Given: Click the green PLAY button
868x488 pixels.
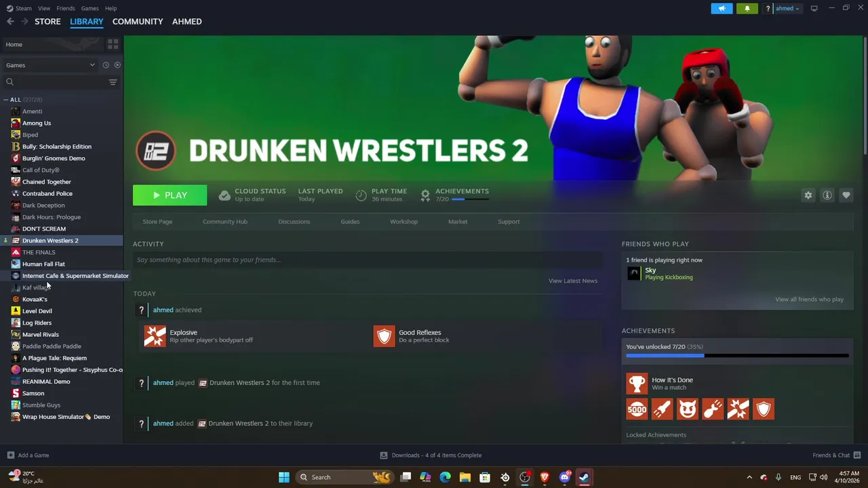Looking at the screenshot, I should [x=170, y=195].
